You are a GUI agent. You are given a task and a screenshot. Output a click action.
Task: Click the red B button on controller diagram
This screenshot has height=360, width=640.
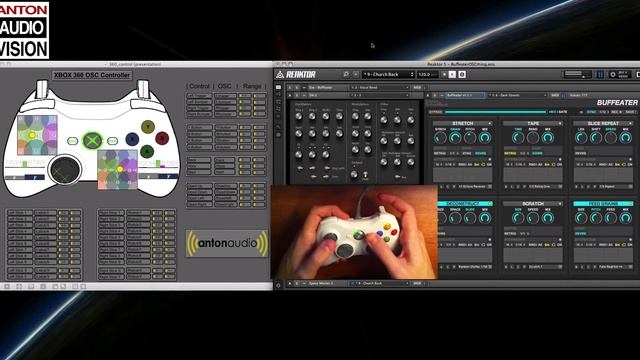point(162,138)
